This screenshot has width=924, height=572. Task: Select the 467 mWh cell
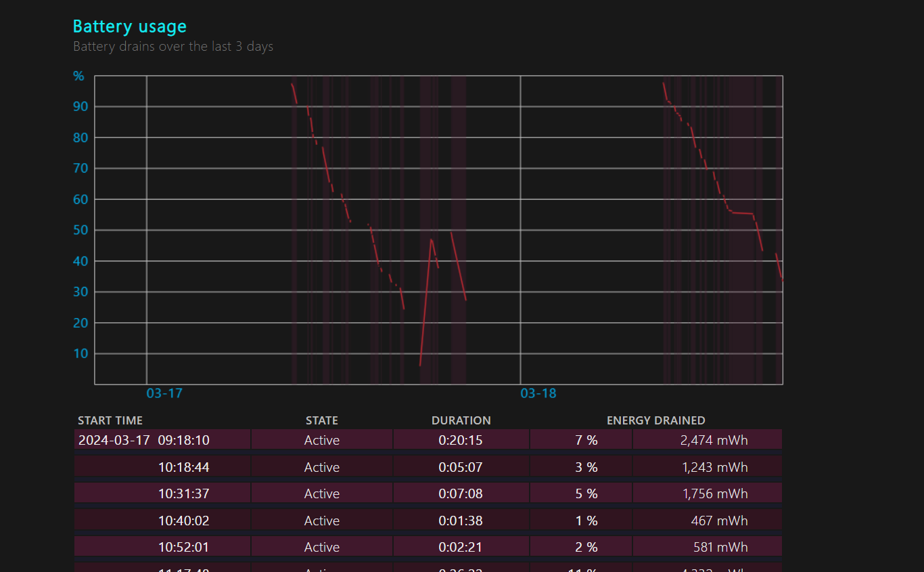(708, 520)
